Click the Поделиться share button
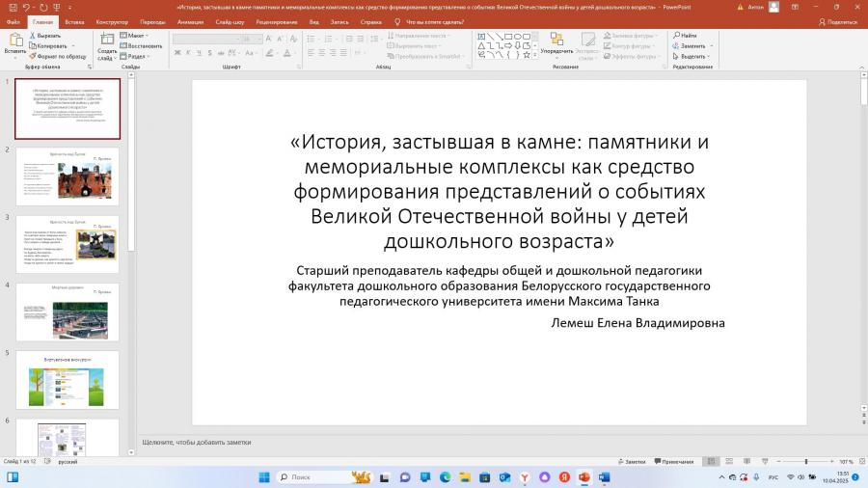Viewport: 868px width, 488px height. [x=837, y=22]
